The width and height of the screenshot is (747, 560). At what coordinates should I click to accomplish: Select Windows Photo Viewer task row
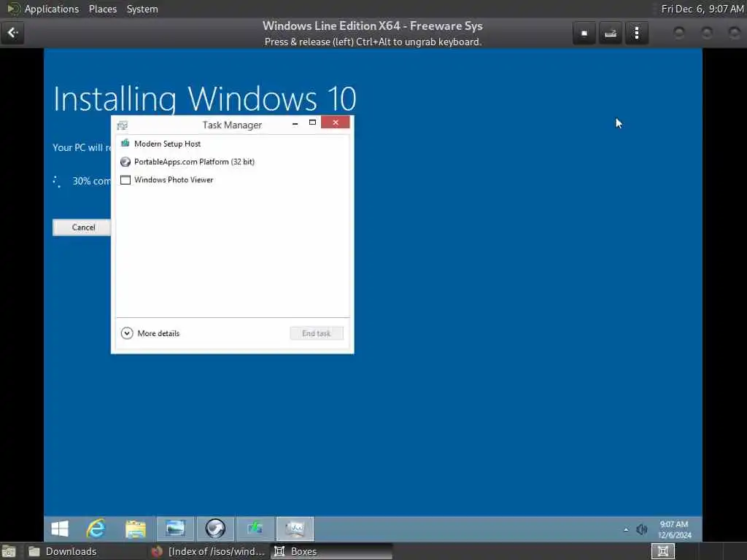point(233,180)
